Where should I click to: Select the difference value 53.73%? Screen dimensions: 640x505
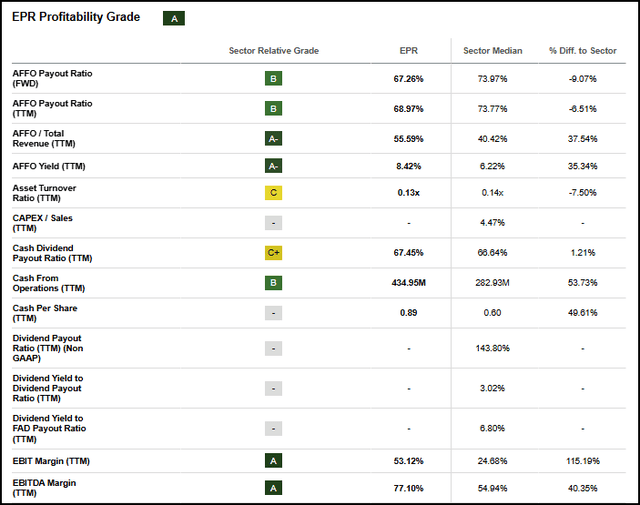[582, 283]
